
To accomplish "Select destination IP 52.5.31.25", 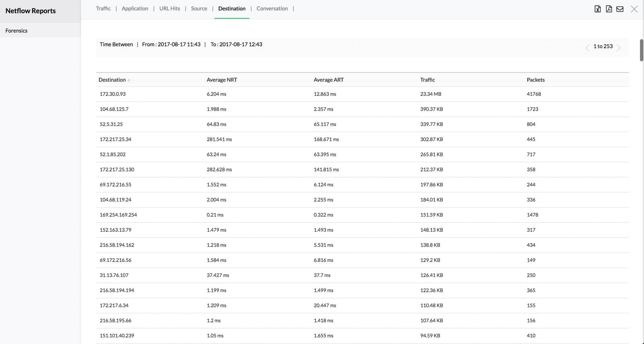I will (111, 124).
